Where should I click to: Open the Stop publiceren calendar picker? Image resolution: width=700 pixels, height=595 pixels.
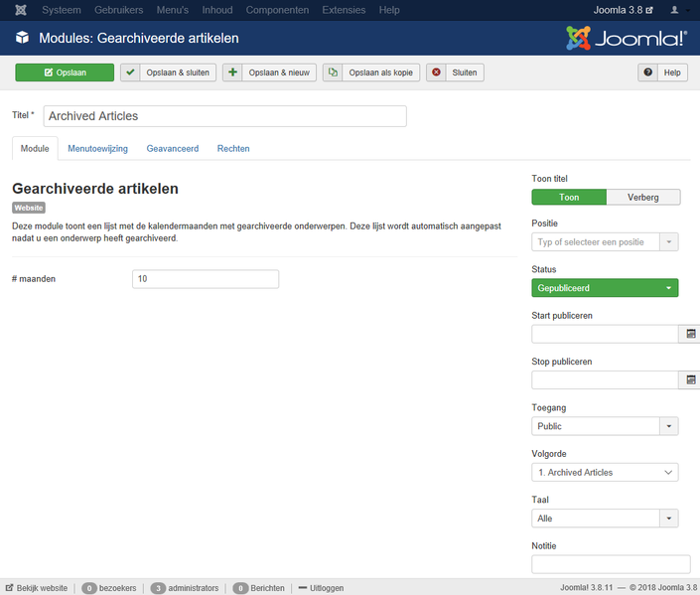(690, 379)
